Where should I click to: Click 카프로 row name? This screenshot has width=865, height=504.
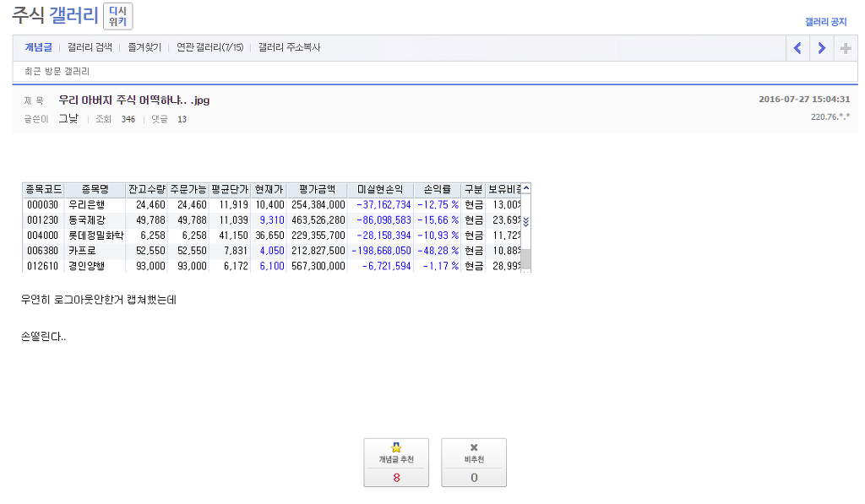pyautogui.click(x=82, y=251)
